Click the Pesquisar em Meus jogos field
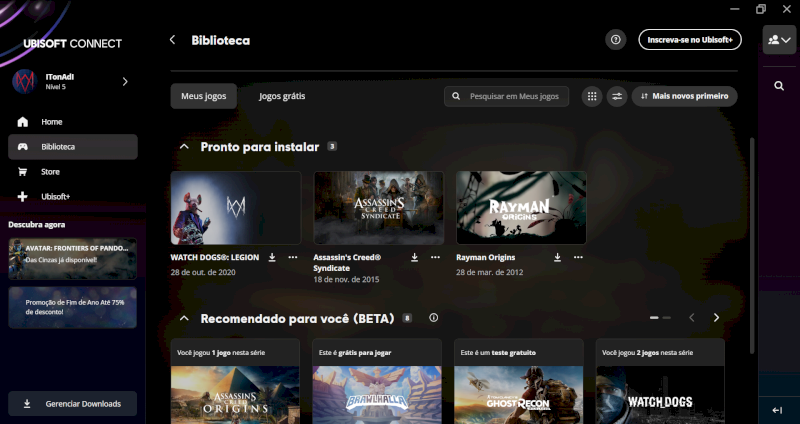The width and height of the screenshot is (800, 424). click(507, 96)
